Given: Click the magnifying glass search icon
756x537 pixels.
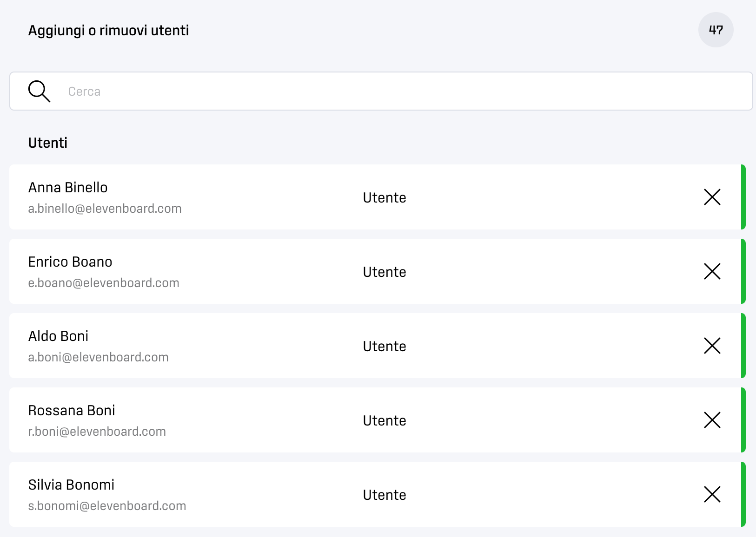Looking at the screenshot, I should tap(39, 91).
